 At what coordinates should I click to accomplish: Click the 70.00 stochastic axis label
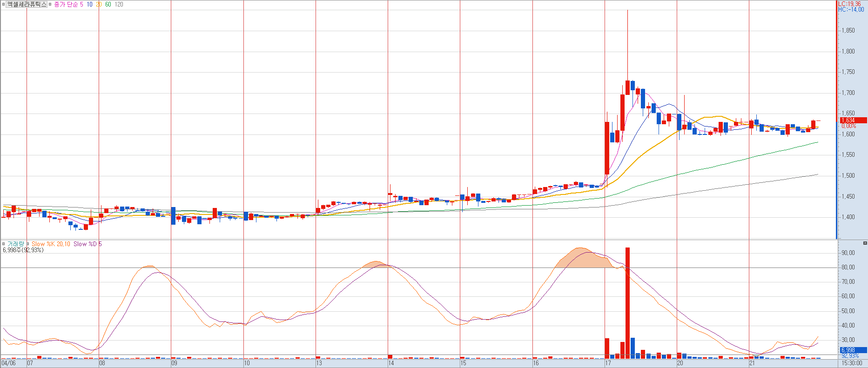[848, 281]
